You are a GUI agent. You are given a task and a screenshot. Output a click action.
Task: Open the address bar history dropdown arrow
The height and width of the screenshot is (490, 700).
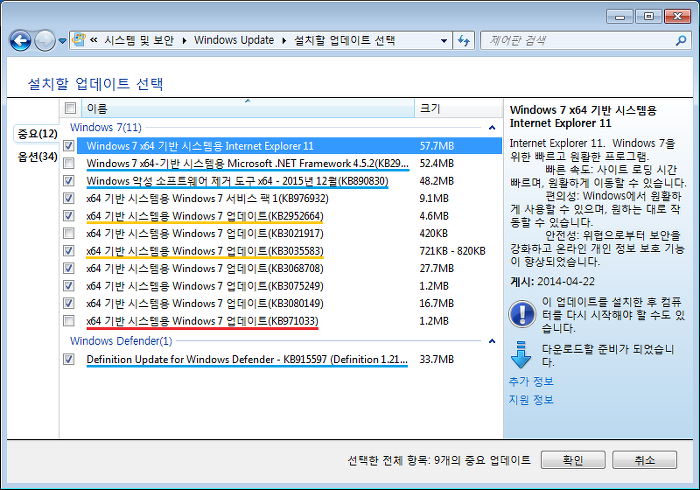coord(444,41)
